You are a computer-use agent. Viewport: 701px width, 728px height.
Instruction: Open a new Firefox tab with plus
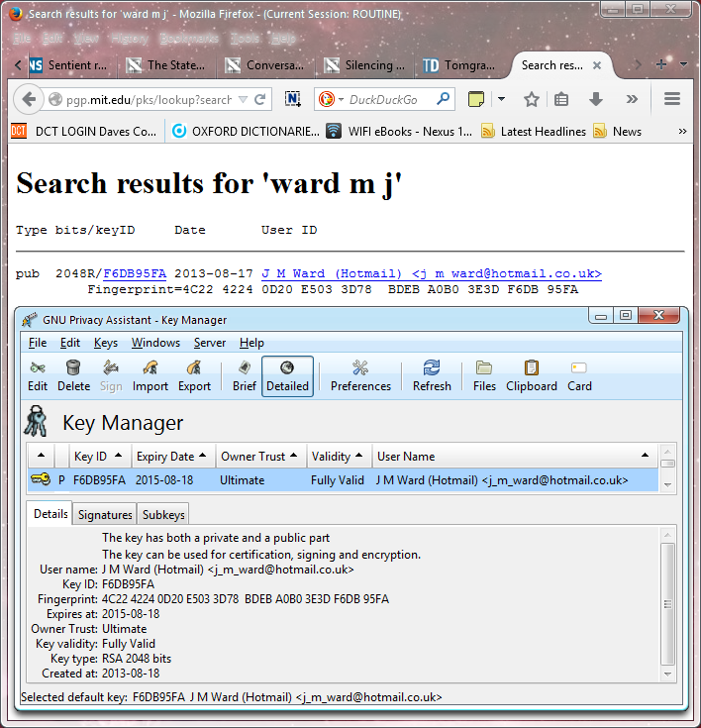coord(661,64)
